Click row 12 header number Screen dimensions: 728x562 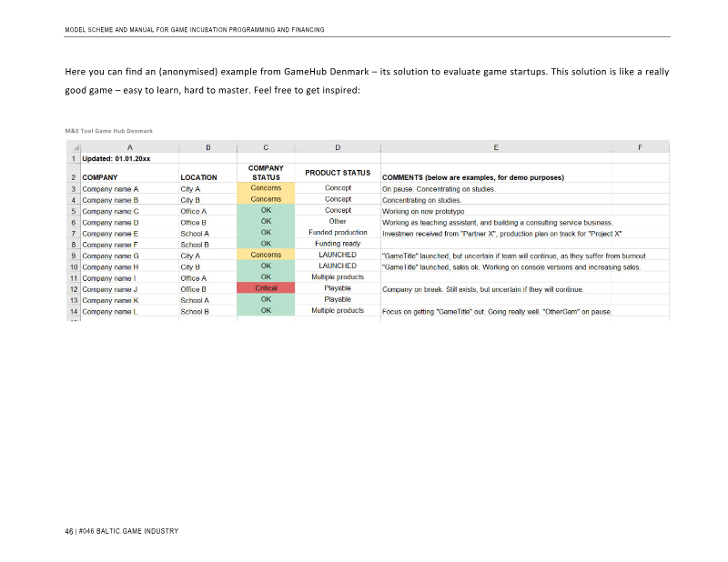coord(75,289)
